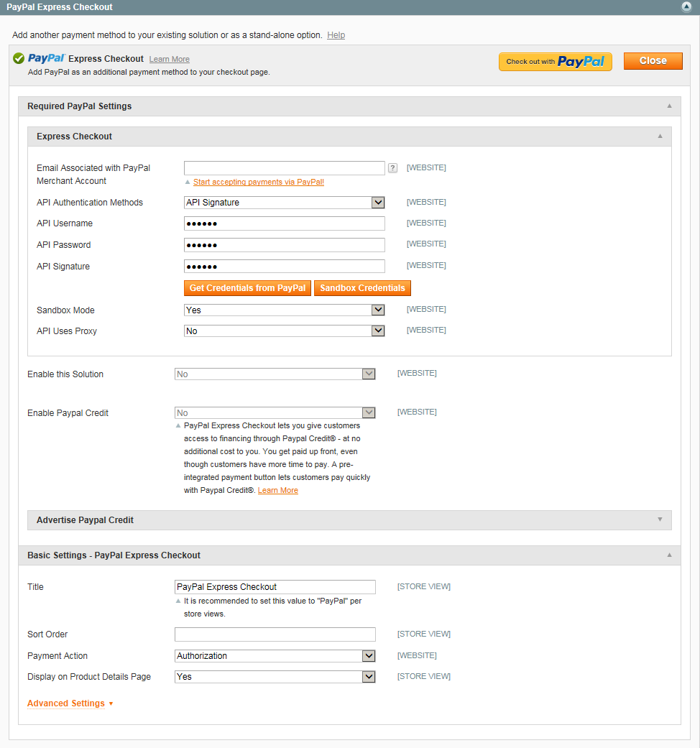Collapse Basic Settings - PayPal Express Checkout section
This screenshot has height=748, width=700.
coord(349,555)
